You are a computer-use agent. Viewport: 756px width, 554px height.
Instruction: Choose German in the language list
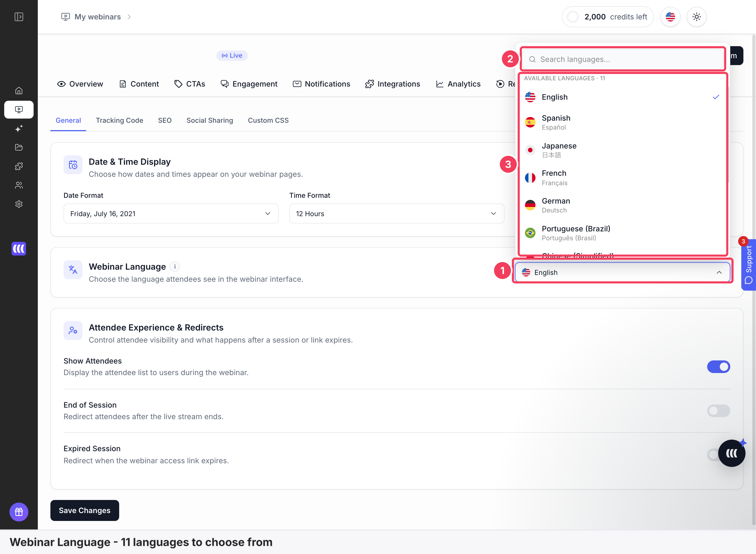tap(622, 205)
